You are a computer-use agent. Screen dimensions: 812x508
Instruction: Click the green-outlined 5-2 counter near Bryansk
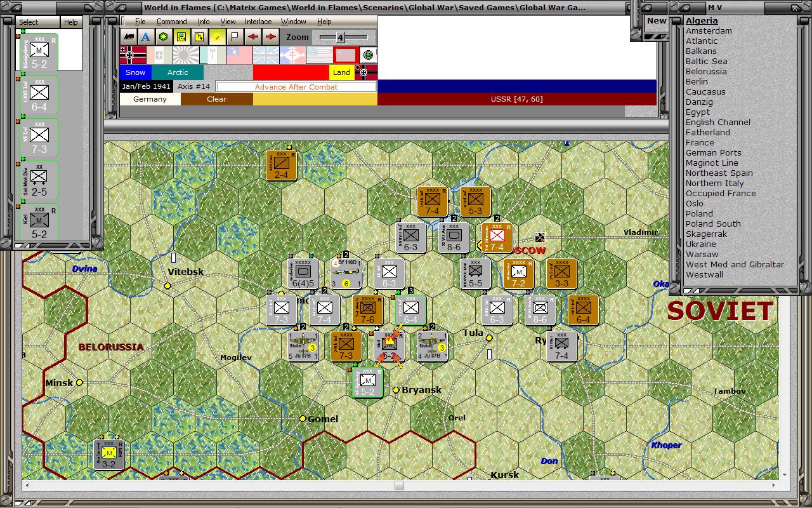(x=367, y=383)
